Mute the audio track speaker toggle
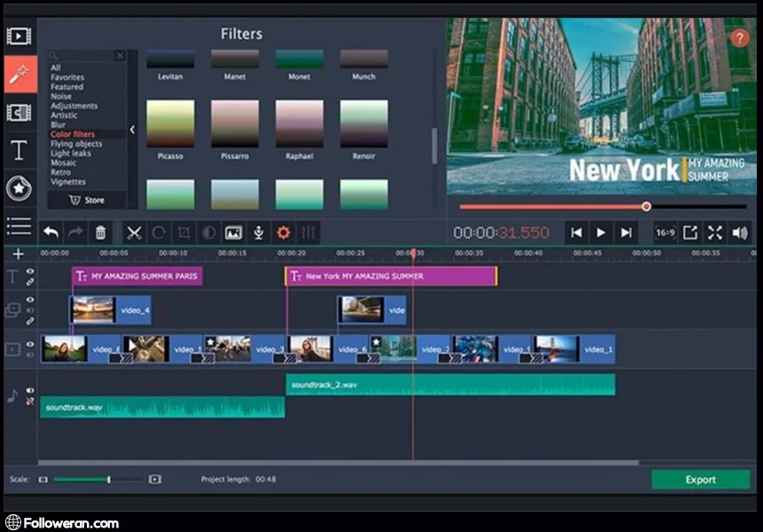763x532 pixels. pos(30,390)
